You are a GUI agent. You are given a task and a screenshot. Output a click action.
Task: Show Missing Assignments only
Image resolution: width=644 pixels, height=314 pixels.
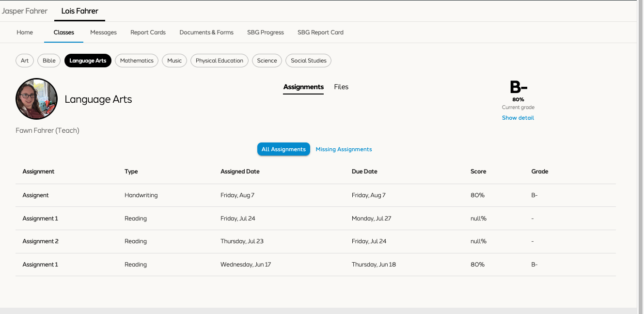[x=344, y=149]
